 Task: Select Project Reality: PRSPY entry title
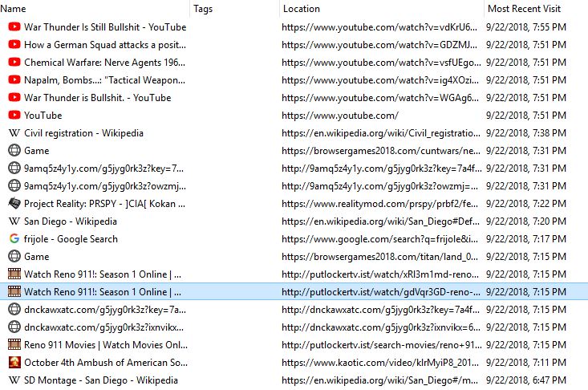(104, 203)
